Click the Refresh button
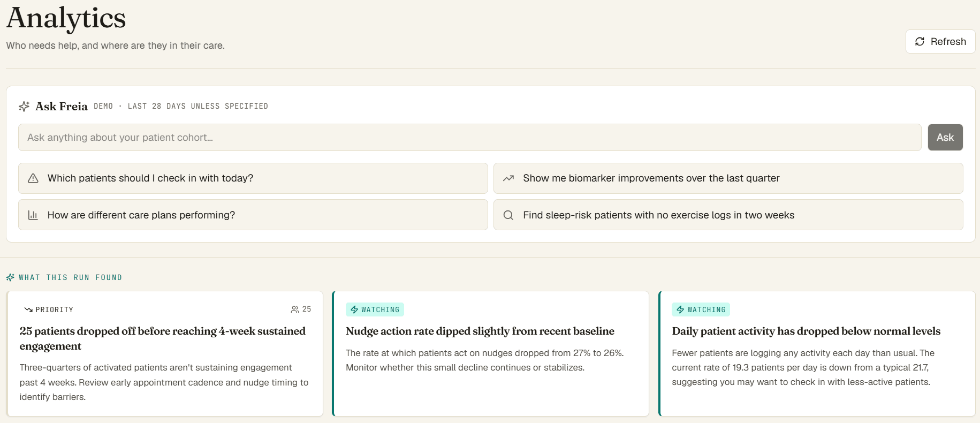980x423 pixels. (x=940, y=41)
